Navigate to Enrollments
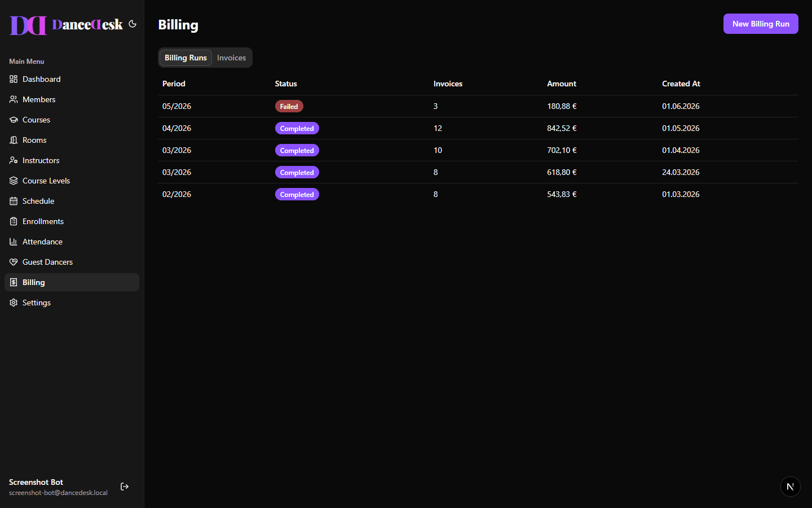 (72, 221)
